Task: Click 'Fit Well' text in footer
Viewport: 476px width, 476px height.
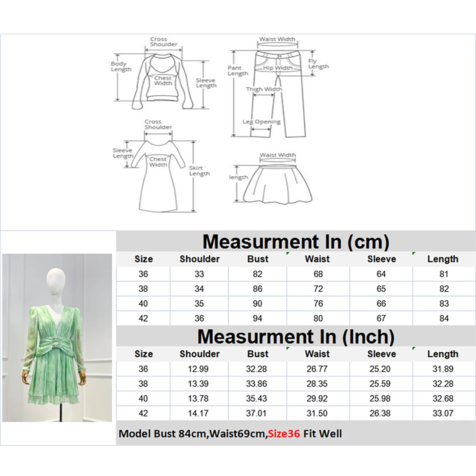Action: [x=322, y=434]
